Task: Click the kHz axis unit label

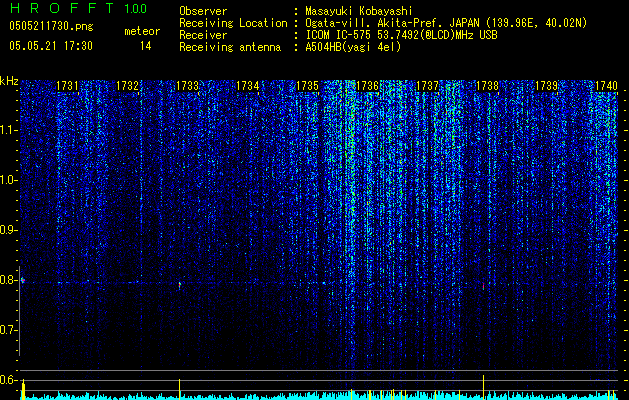Action: [x=9, y=81]
